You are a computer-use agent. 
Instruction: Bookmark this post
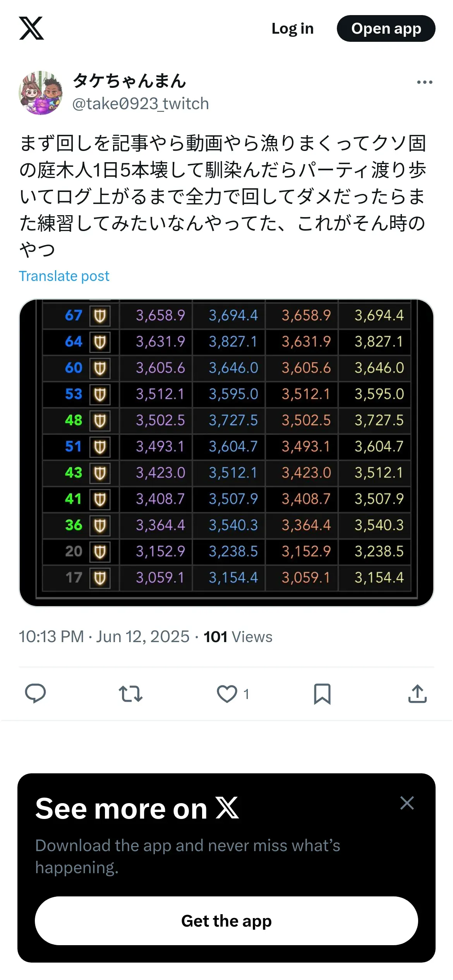pyautogui.click(x=322, y=693)
